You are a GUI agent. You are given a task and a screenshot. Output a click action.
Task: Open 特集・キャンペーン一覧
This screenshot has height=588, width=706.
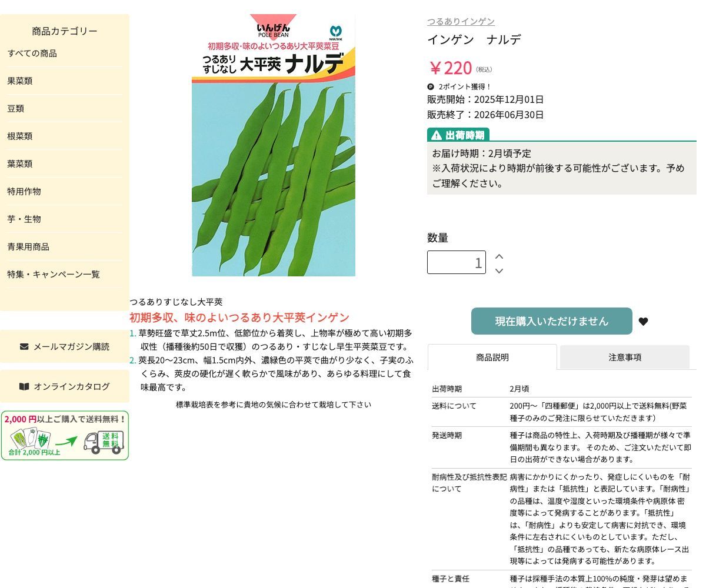click(53, 274)
